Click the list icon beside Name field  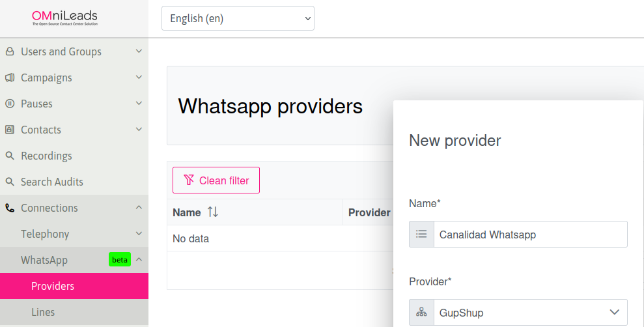pyautogui.click(x=421, y=234)
